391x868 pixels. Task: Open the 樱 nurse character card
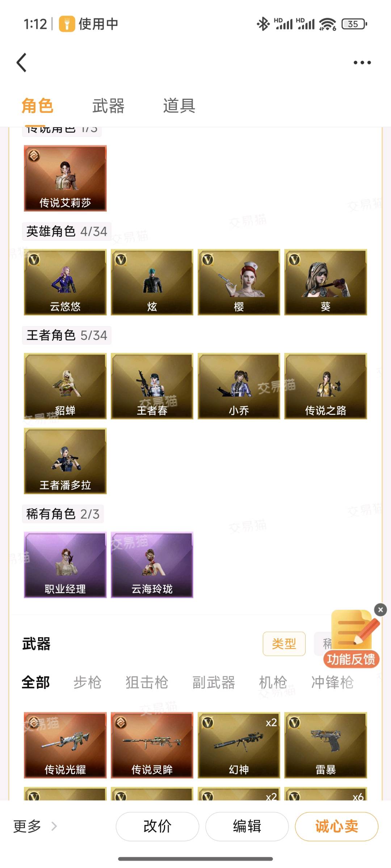pos(239,282)
